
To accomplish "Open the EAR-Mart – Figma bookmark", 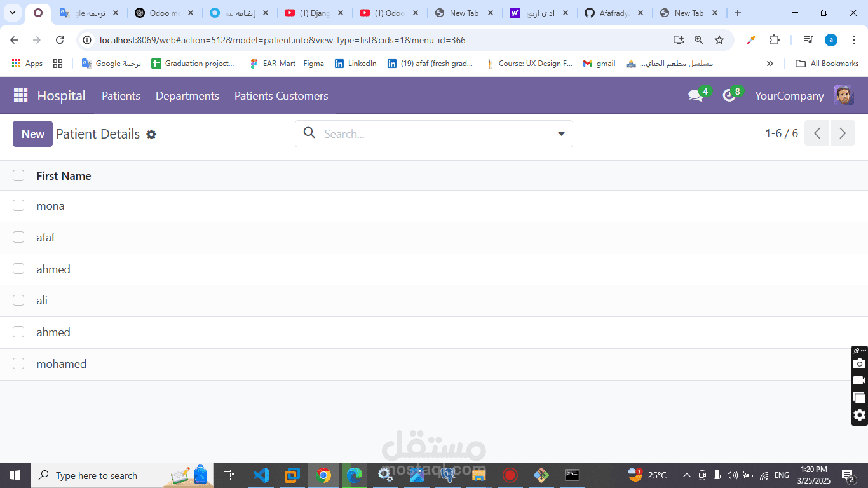I will point(287,64).
